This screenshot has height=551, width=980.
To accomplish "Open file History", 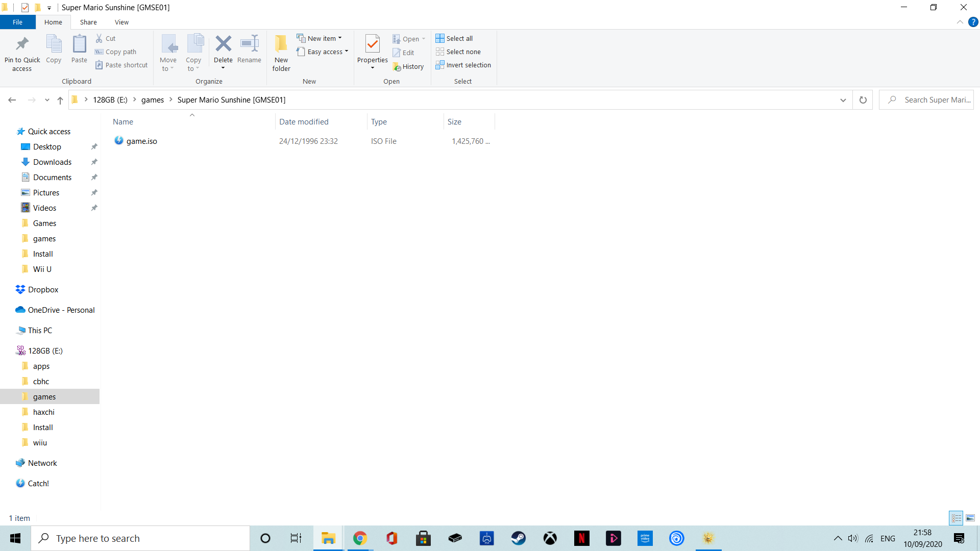I will pos(408,66).
